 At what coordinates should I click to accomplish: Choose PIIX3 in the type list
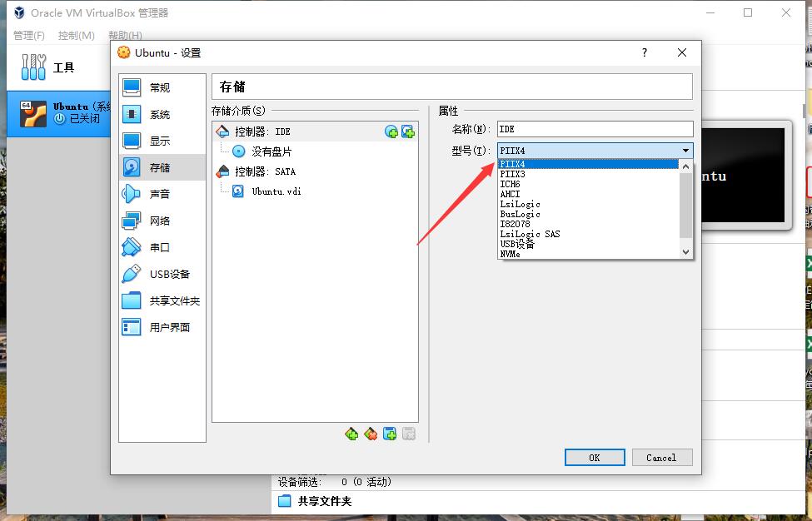[x=588, y=174]
